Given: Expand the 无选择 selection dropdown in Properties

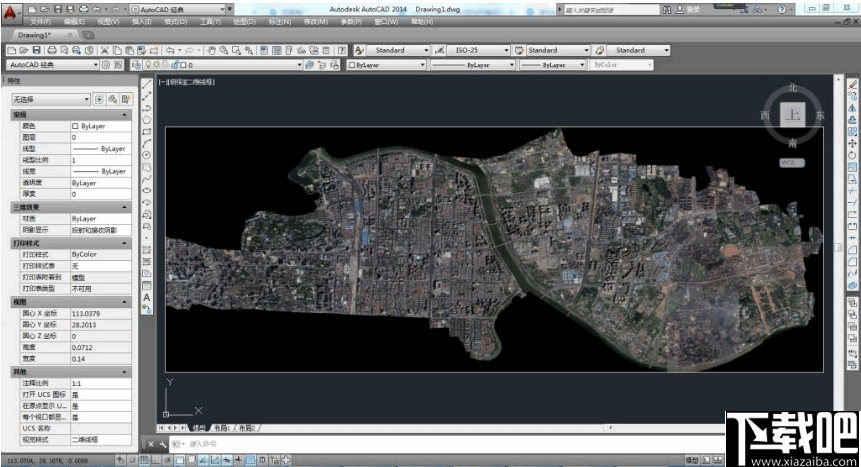Looking at the screenshot, I should click(x=50, y=99).
